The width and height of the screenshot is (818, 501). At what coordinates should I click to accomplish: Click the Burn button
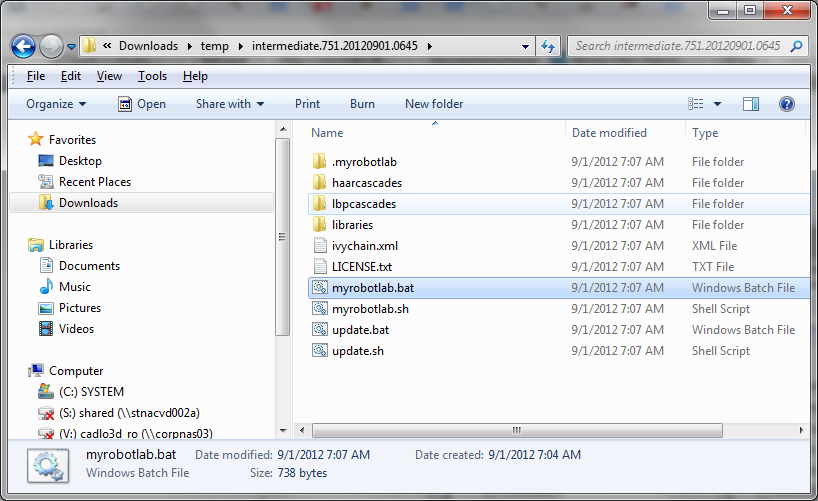(x=363, y=104)
